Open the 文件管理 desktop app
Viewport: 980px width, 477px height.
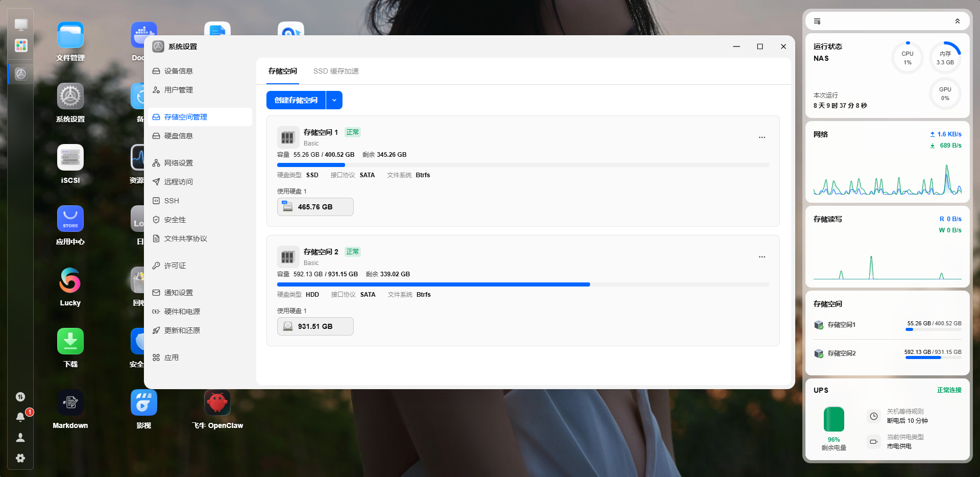(x=70, y=35)
